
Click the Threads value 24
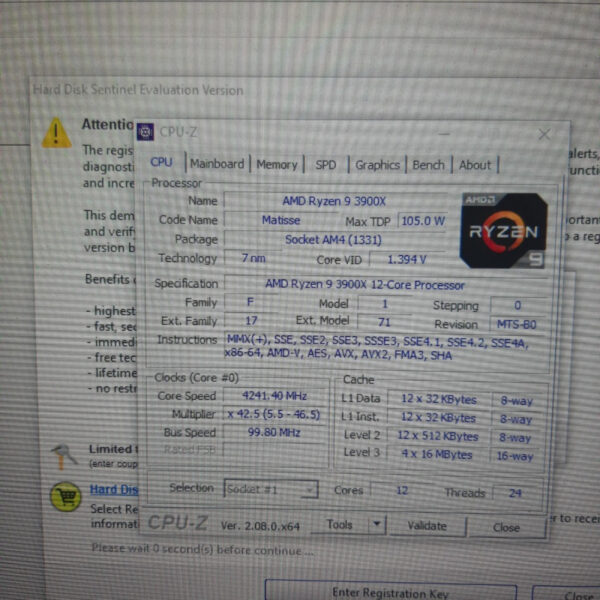point(515,493)
